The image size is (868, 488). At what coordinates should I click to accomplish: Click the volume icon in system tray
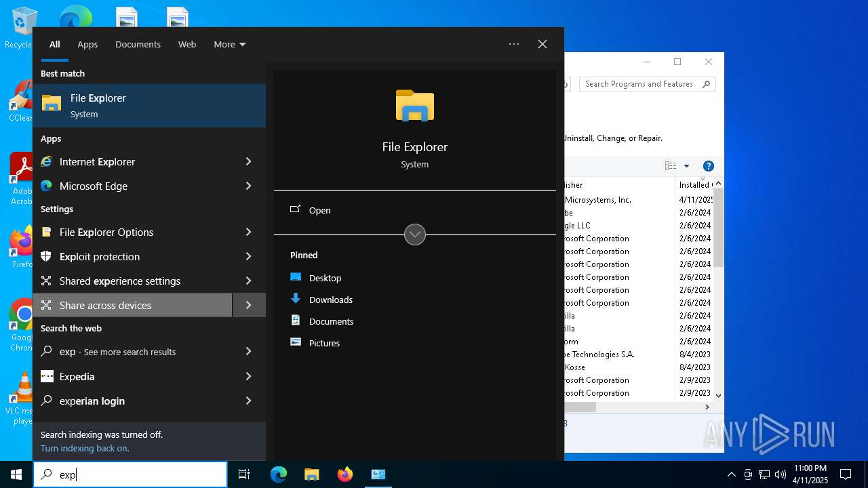781,474
